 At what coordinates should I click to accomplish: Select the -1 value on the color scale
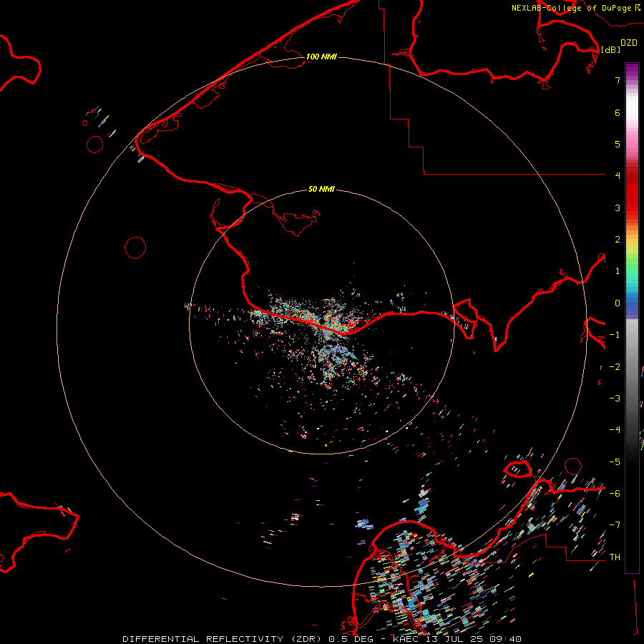click(x=615, y=335)
